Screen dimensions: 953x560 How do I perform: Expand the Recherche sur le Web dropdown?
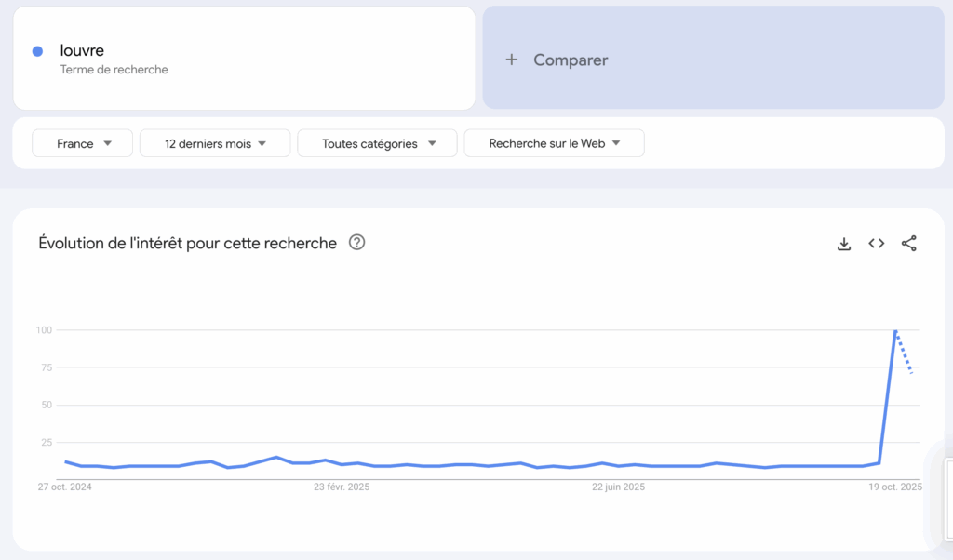(554, 143)
